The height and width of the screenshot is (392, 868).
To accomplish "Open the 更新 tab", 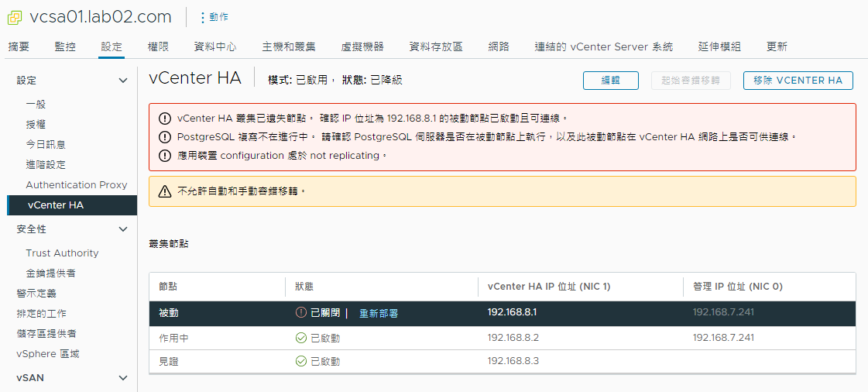I will click(777, 46).
